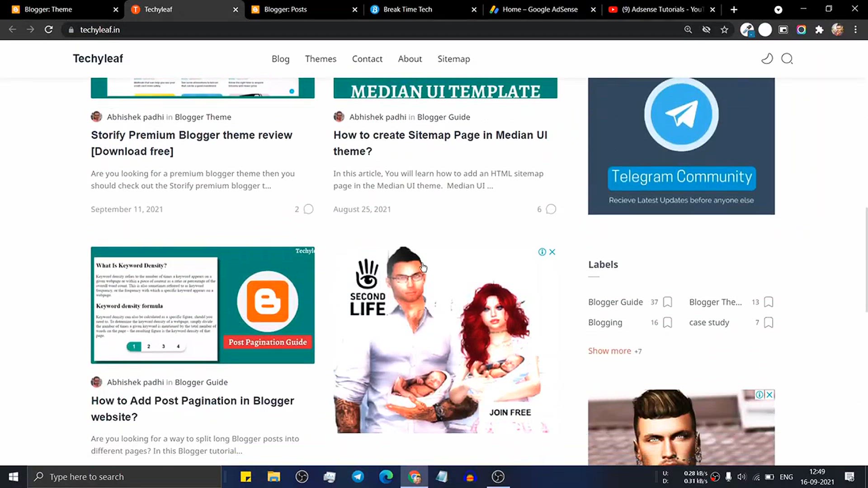The image size is (868, 488).
Task: Open Storify Premium Blogger theme review post
Action: coord(192,143)
